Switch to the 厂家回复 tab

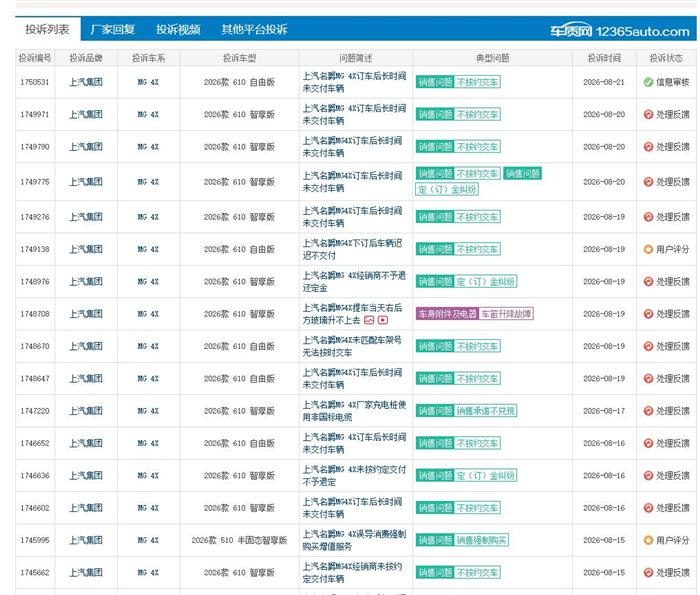[x=112, y=29]
